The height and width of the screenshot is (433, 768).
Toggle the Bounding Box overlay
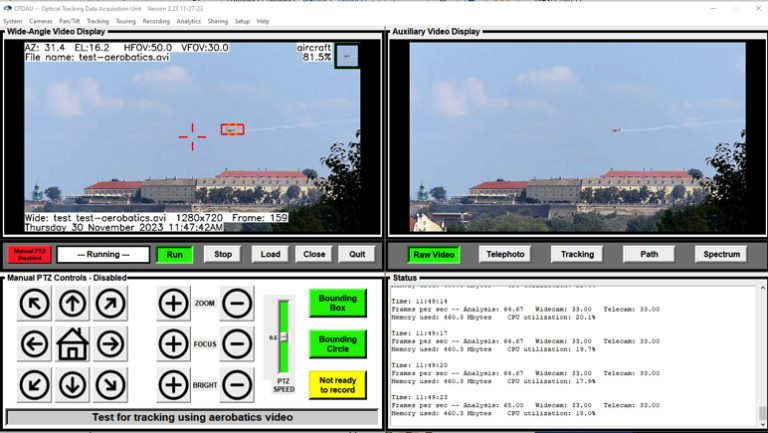click(x=337, y=303)
